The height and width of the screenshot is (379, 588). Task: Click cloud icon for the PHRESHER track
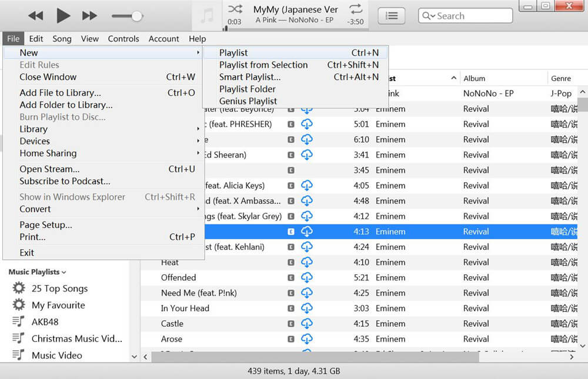[307, 124]
